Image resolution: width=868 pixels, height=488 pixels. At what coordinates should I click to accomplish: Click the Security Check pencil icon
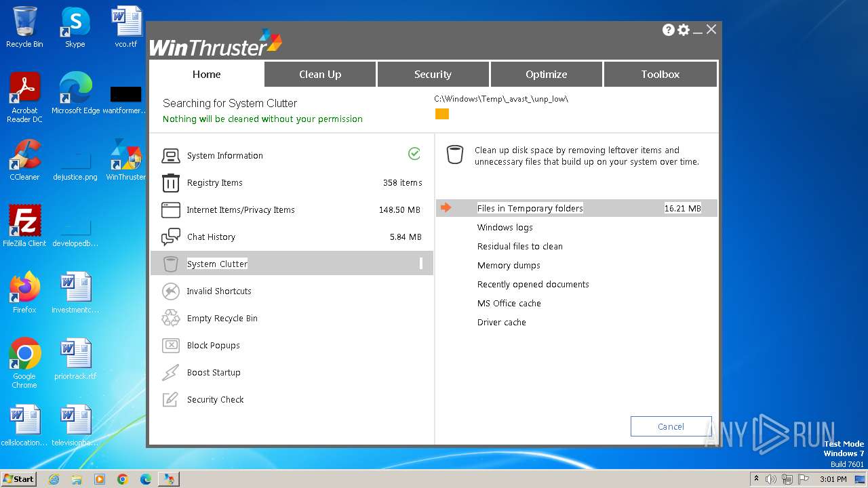point(170,400)
